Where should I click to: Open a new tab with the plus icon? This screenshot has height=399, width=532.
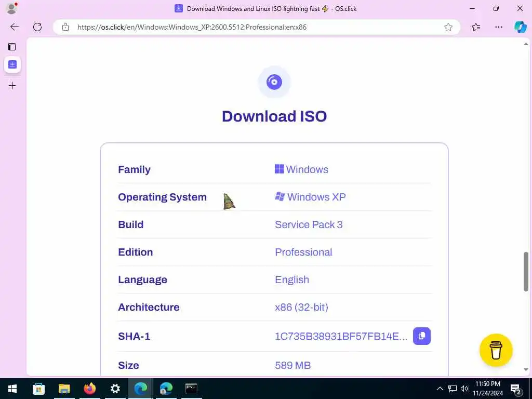(x=12, y=86)
